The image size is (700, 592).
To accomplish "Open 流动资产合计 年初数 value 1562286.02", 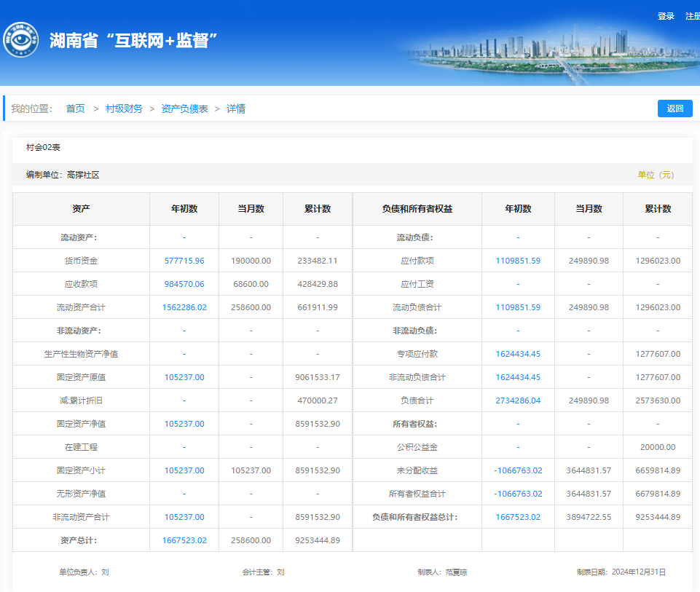I will (x=184, y=307).
